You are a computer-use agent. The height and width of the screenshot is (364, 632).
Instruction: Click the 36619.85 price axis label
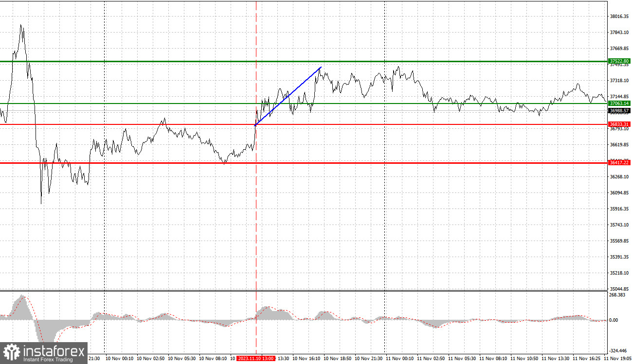pos(619,145)
